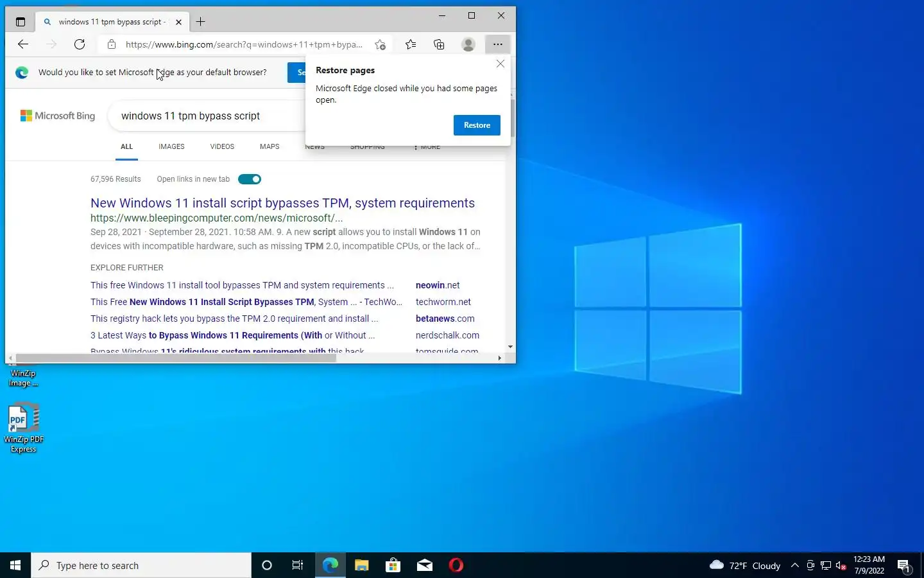Image resolution: width=924 pixels, height=578 pixels.
Task: Open the WinZip PDF Express desktop shortcut
Action: 24,428
